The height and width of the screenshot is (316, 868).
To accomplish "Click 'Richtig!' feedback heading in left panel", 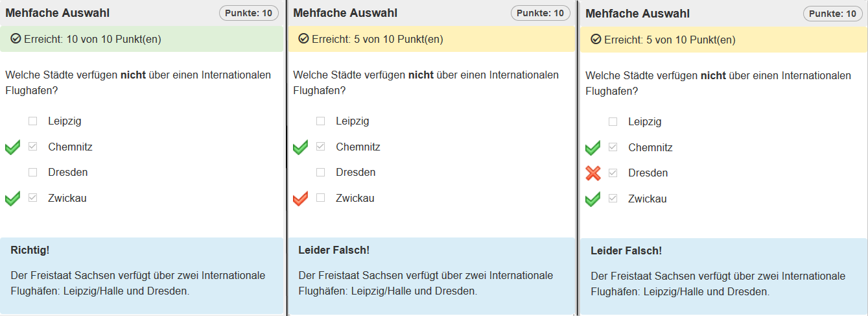I will pos(30,250).
